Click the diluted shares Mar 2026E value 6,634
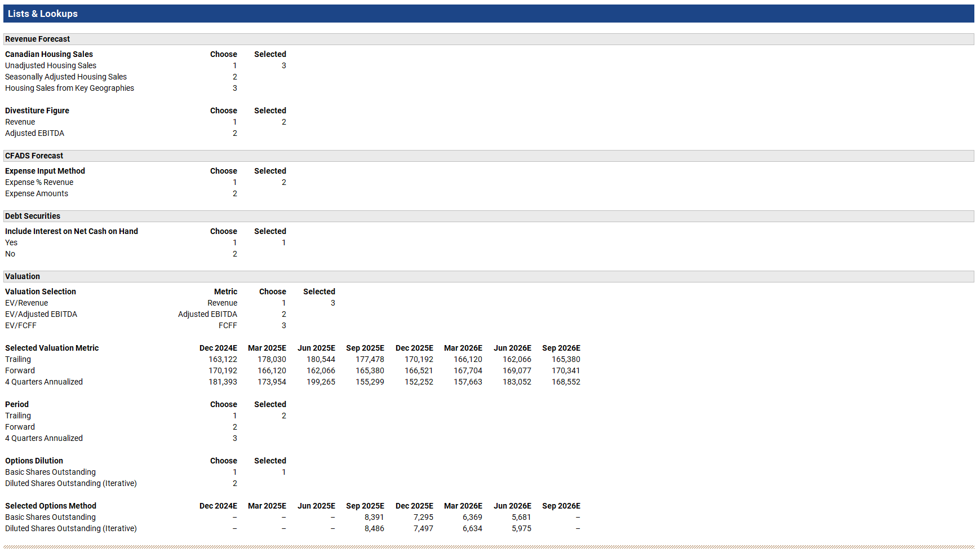The image size is (980, 552). [472, 528]
